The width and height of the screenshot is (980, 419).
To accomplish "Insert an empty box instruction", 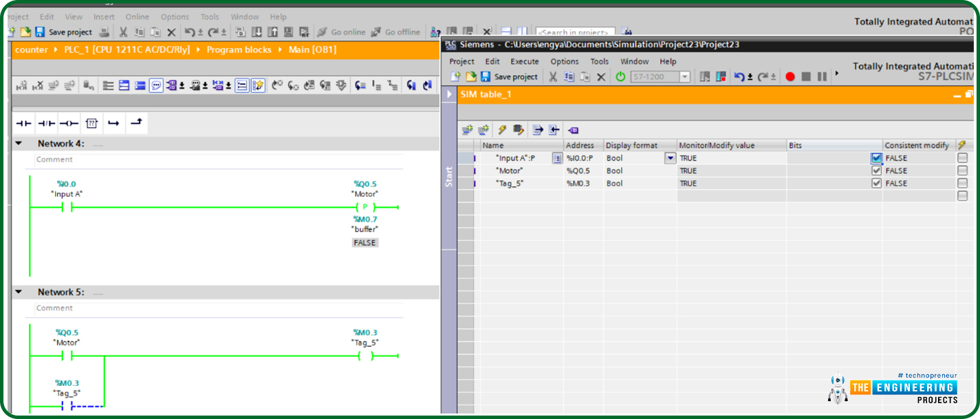I will pyautogui.click(x=92, y=122).
